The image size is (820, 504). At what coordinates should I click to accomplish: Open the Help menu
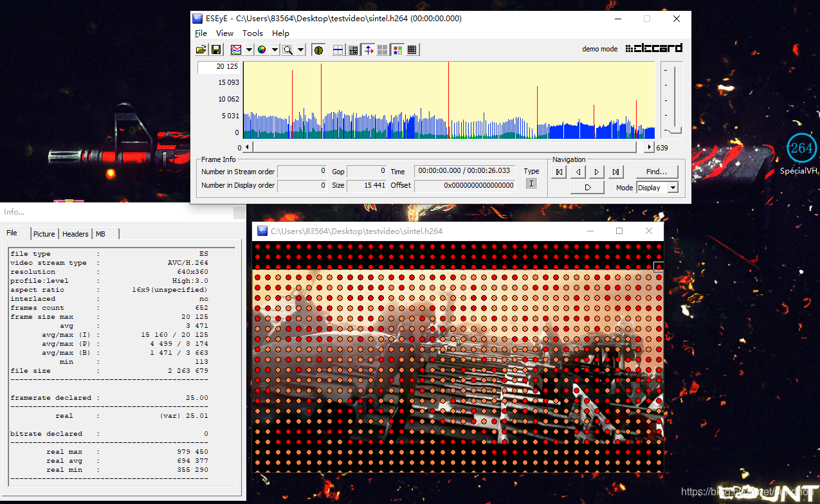[280, 33]
